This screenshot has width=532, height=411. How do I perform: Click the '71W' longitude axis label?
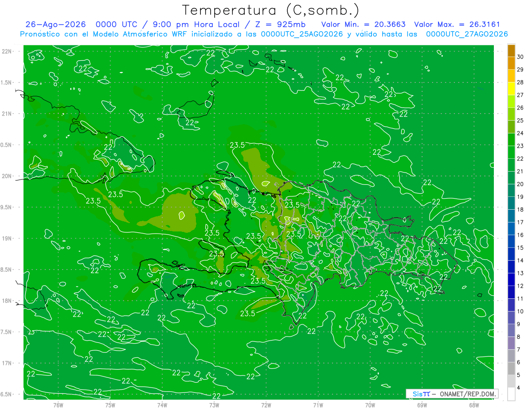tap(318, 405)
